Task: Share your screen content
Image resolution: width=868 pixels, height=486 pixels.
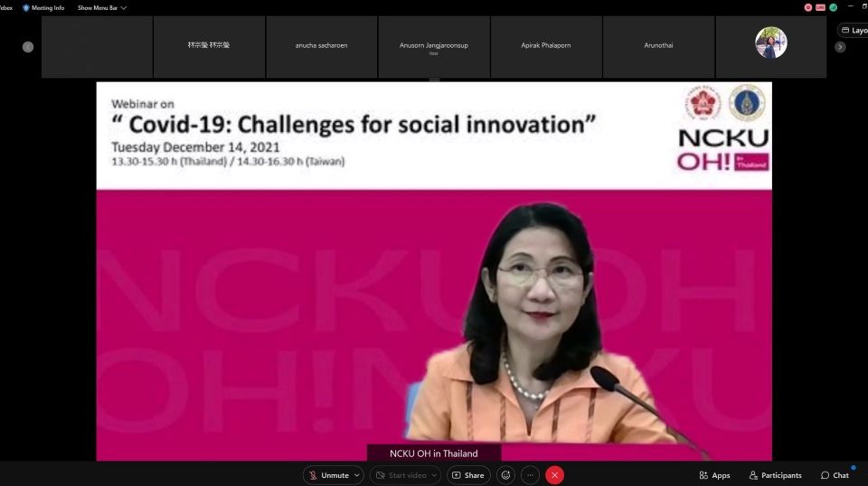Action: click(x=468, y=475)
